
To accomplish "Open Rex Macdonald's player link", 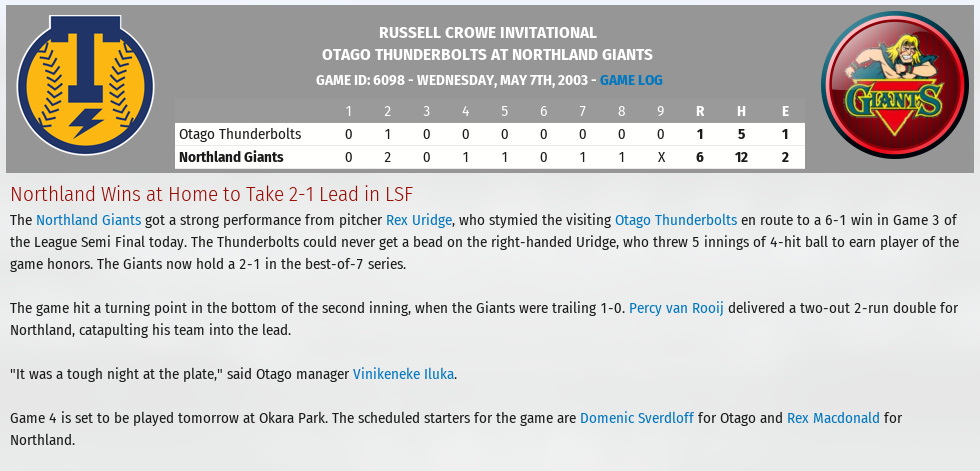I will [833, 418].
